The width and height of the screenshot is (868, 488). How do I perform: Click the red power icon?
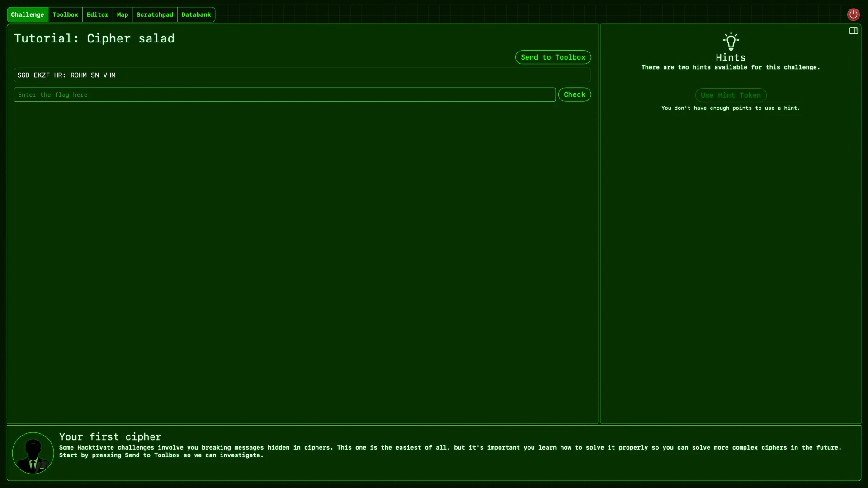click(853, 14)
